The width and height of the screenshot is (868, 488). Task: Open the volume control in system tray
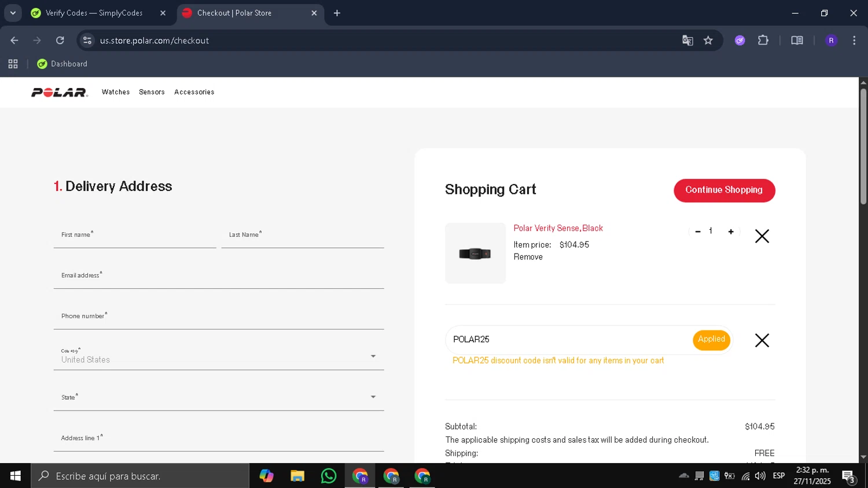[760, 476]
